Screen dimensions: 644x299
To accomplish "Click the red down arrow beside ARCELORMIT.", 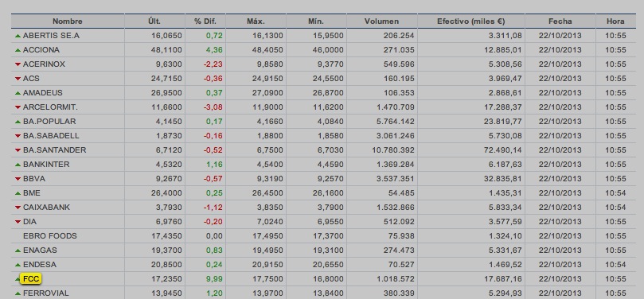I will (18, 107).
